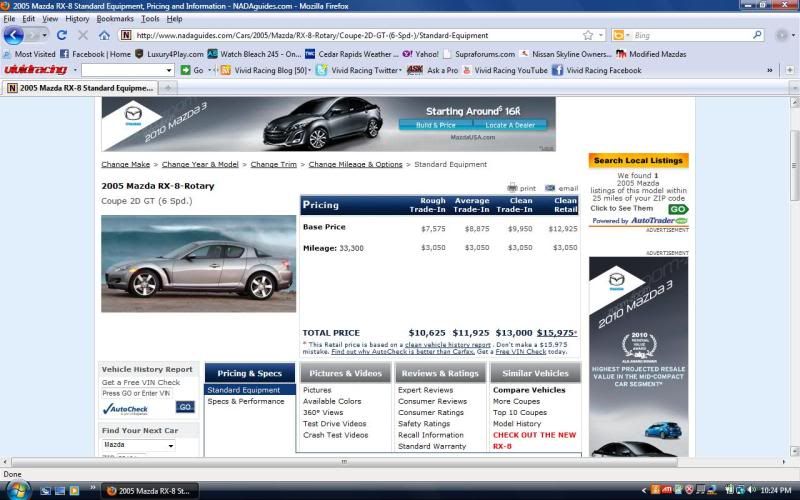This screenshot has width=800, height=500.
Task: Open the URL bar history dropdown arrow
Action: 601,35
